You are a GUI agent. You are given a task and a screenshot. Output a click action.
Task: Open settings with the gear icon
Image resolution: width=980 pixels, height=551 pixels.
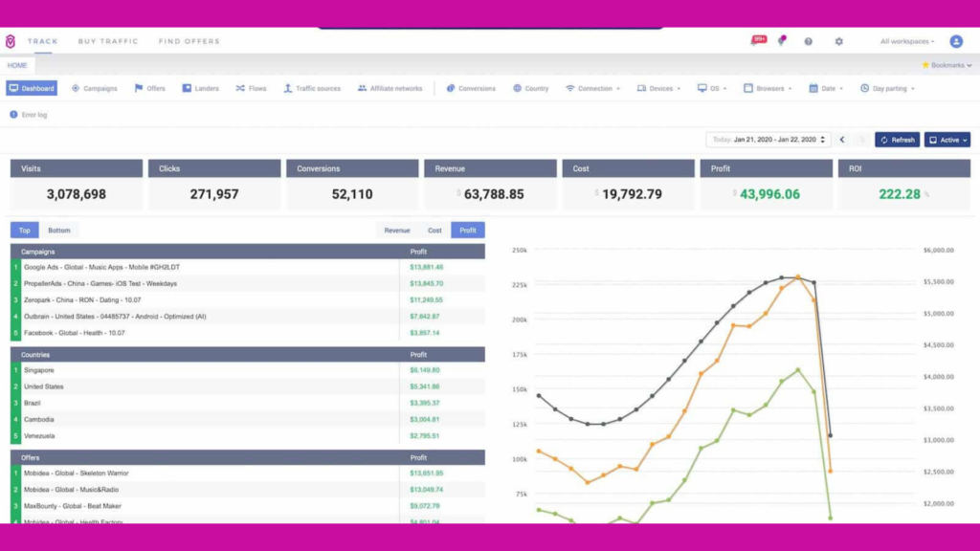pyautogui.click(x=838, y=41)
